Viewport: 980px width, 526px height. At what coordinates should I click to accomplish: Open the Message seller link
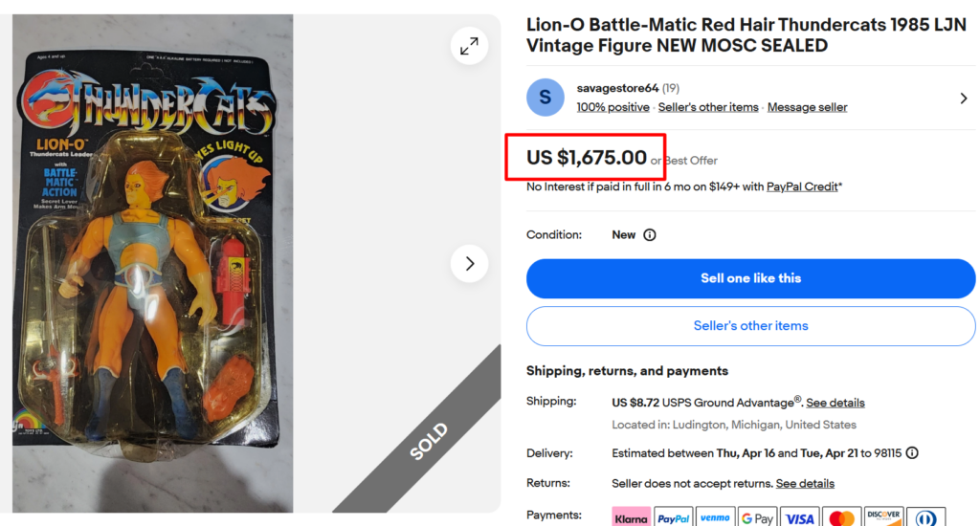(x=807, y=107)
